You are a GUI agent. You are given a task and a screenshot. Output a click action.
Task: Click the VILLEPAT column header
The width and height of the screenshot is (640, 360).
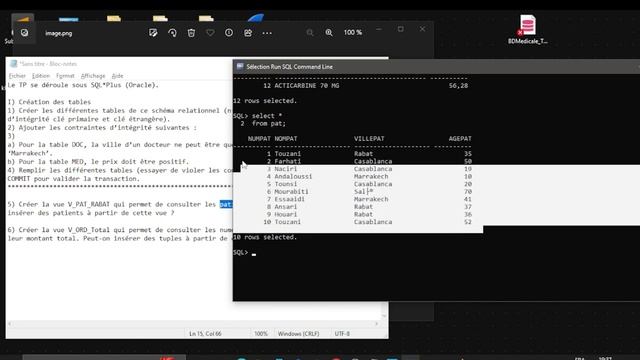click(x=369, y=139)
